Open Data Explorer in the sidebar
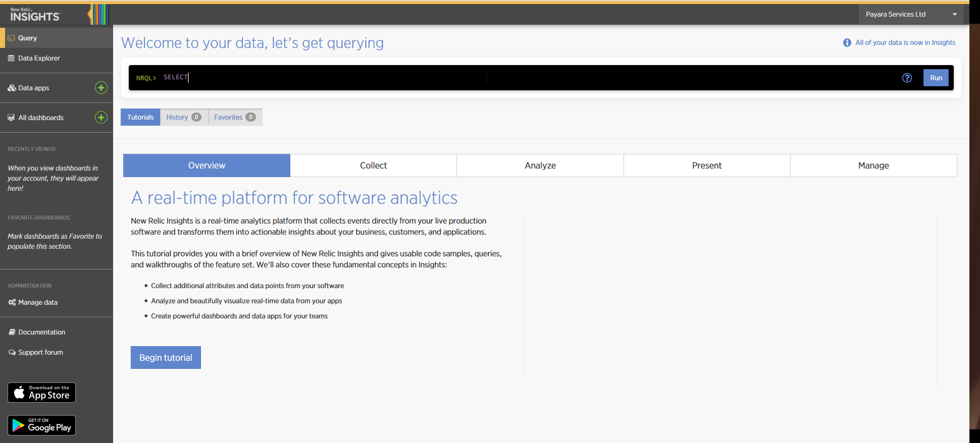The width and height of the screenshot is (980, 443). (x=39, y=58)
